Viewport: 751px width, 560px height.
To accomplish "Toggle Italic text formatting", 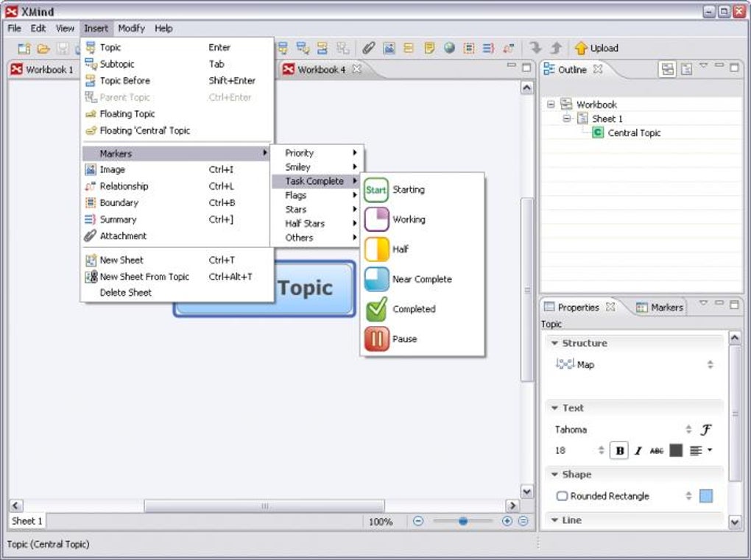I will [x=638, y=451].
